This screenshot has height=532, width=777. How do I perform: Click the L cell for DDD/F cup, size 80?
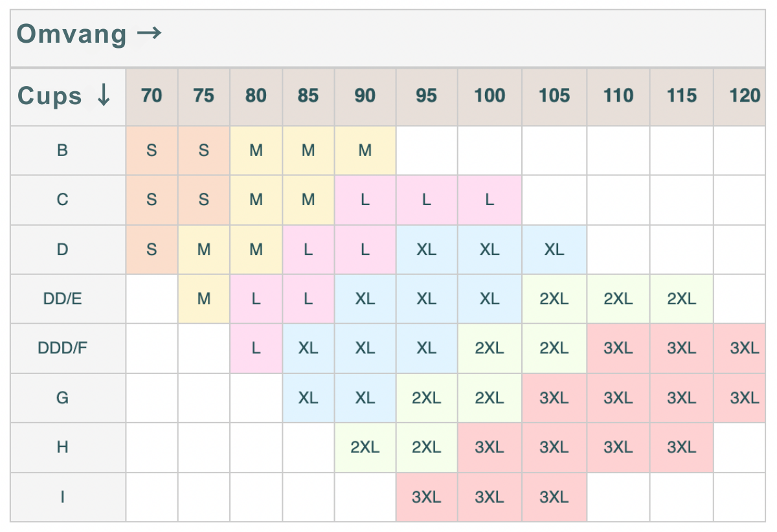256,348
